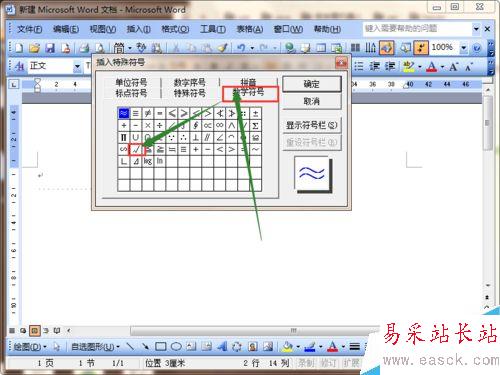The image size is (500, 375).
Task: Select the ≈ symbol in the grid
Action: [x=124, y=114]
